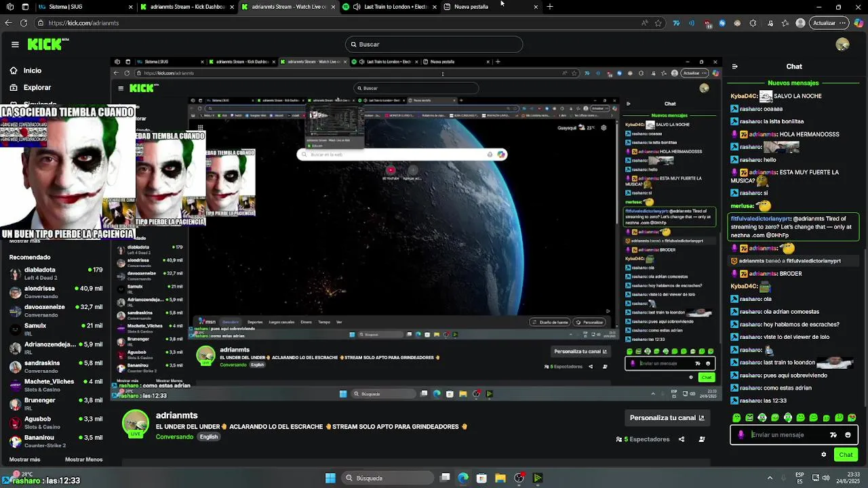Click the English language tag
Screen dimensions: 868x488
209,437
